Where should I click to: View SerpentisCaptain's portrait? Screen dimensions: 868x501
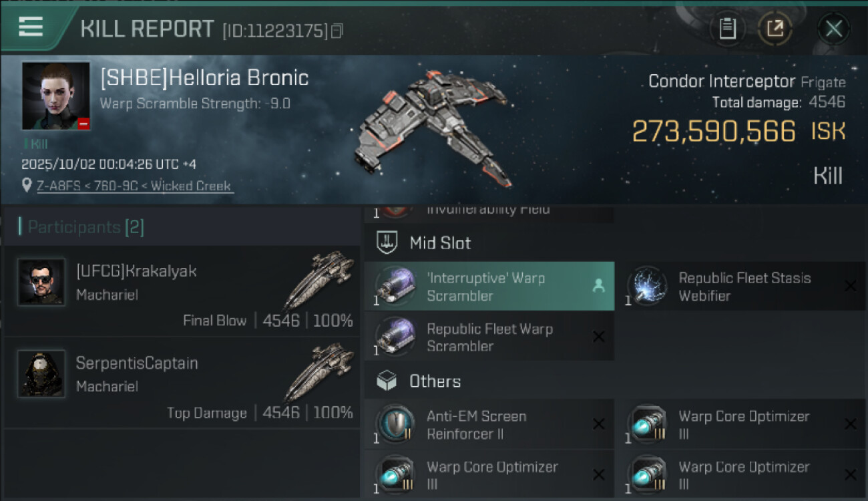[41, 373]
